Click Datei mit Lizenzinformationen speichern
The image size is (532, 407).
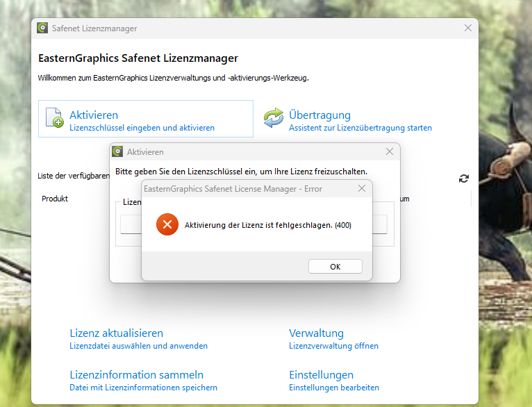pyautogui.click(x=143, y=388)
